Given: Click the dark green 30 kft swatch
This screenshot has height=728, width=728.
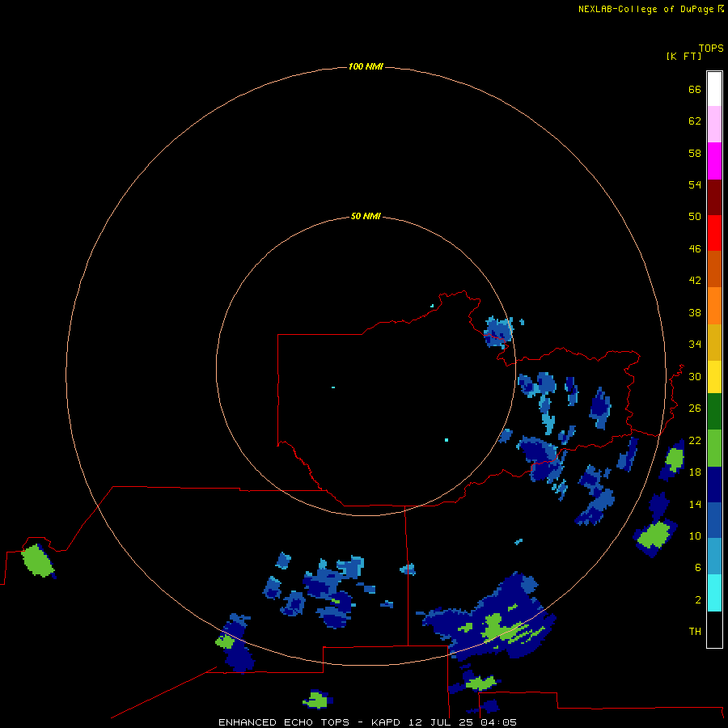Looking at the screenshot, I should (714, 411).
